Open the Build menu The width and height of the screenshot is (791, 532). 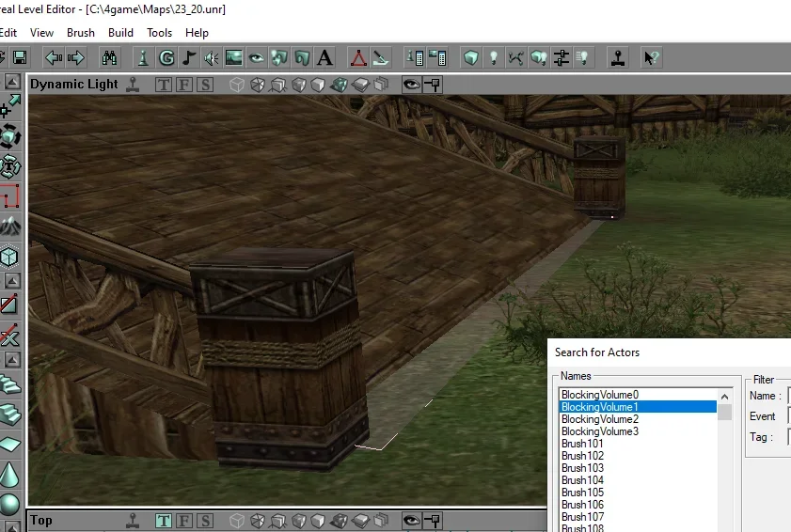pyautogui.click(x=120, y=33)
